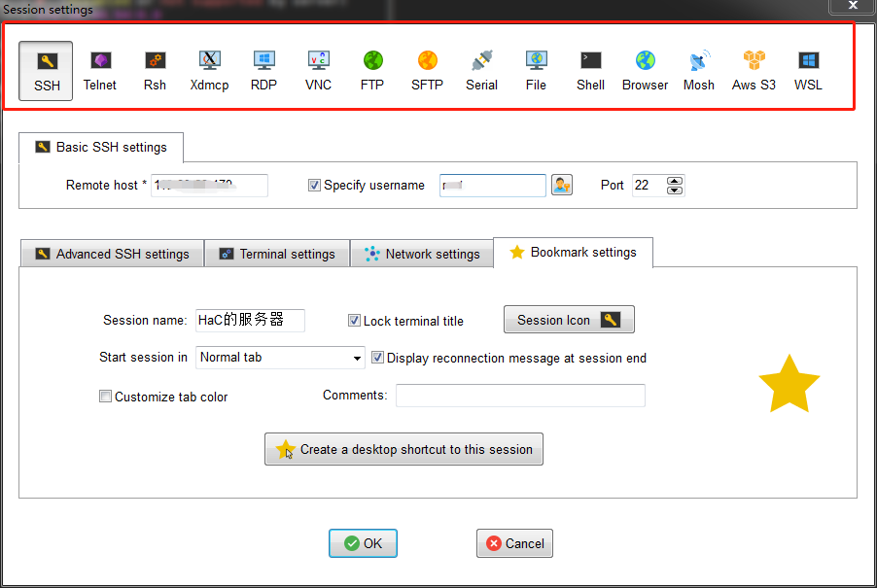Choose the Serial session icon
The height and width of the screenshot is (588, 877).
(481, 71)
